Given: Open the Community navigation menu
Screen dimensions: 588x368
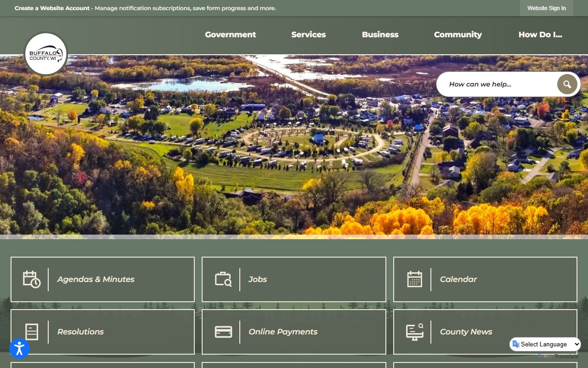Looking at the screenshot, I should coord(458,34).
